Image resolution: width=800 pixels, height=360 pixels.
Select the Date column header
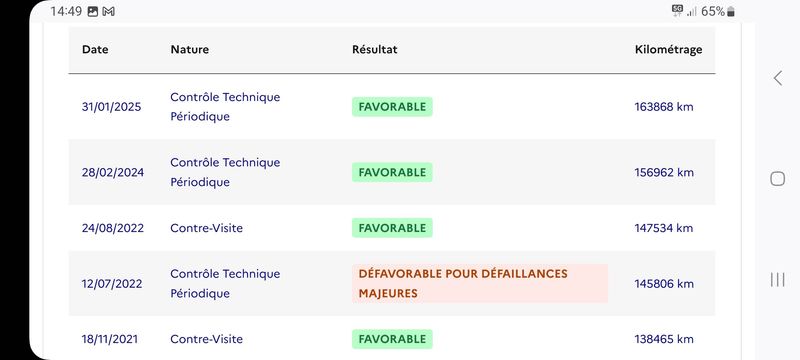[95, 49]
